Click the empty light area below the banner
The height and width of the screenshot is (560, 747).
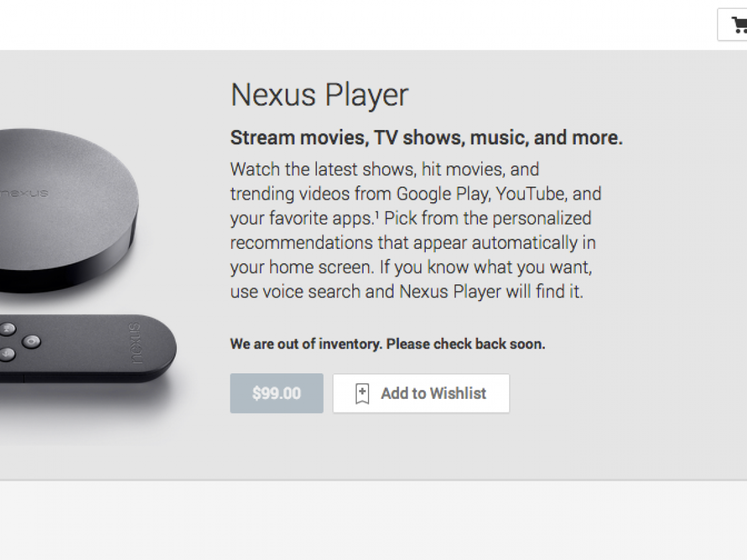[x=374, y=520]
